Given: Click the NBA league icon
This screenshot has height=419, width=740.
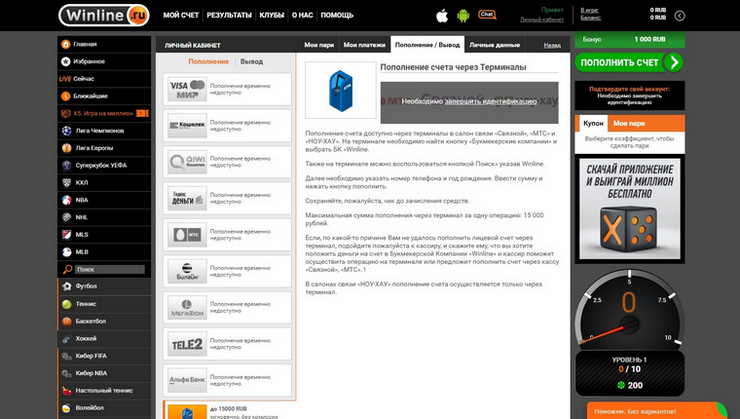Looking at the screenshot, I should (x=67, y=200).
